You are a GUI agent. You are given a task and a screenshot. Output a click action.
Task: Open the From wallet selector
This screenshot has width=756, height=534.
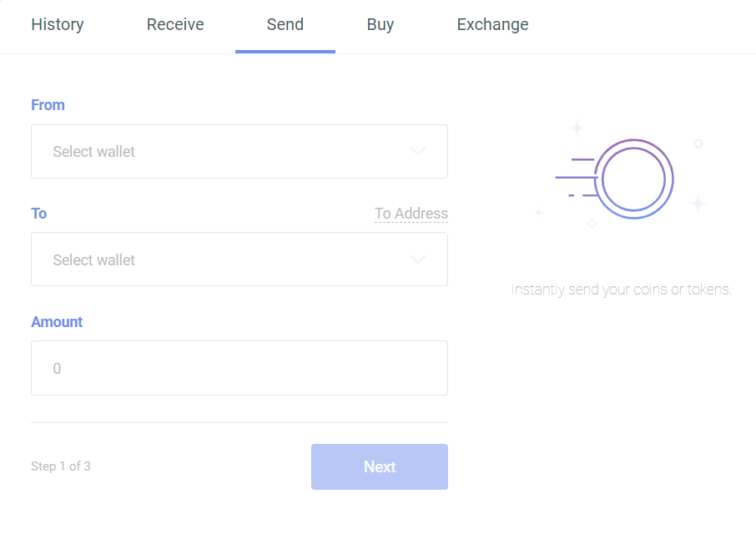pos(225,152)
